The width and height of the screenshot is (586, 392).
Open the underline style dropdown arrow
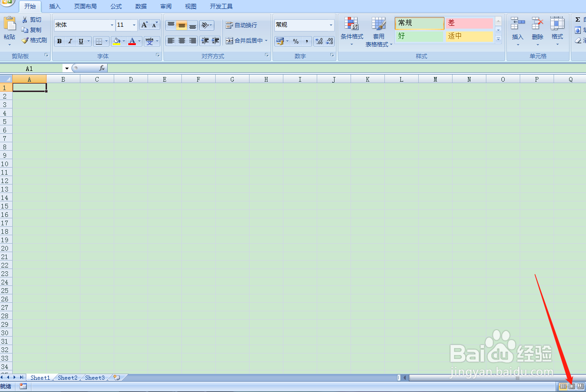pyautogui.click(x=88, y=41)
